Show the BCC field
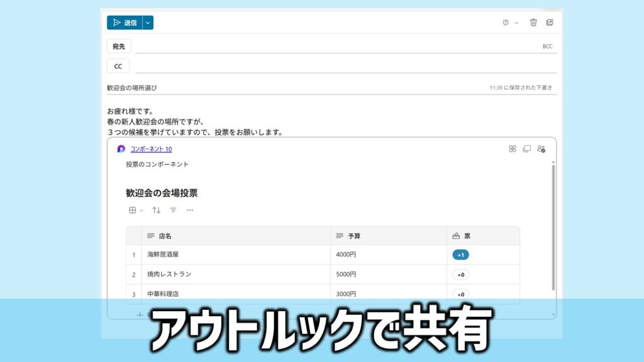 (x=547, y=47)
